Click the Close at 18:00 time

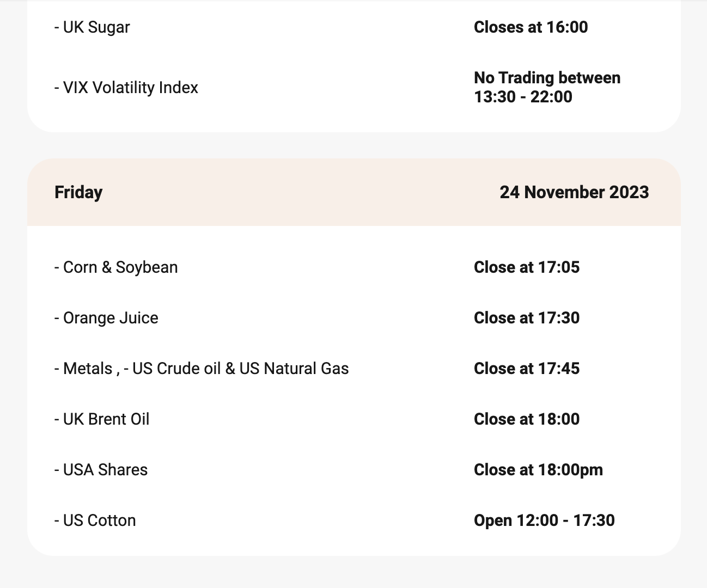tap(526, 419)
